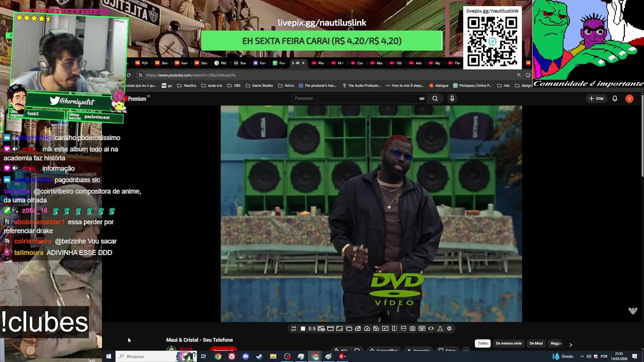
Task: Mute the active YouTube tab speaker icon
Action: coord(297,63)
